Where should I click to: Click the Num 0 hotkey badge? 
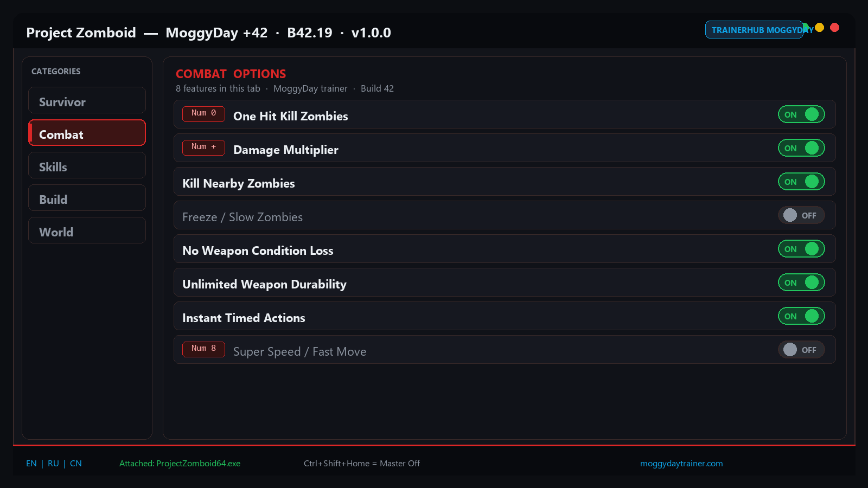tap(203, 113)
